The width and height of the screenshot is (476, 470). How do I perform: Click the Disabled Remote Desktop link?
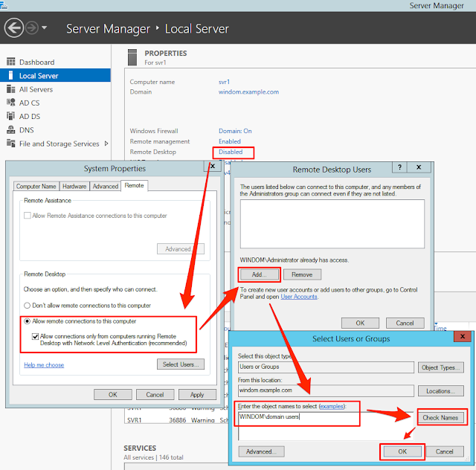click(231, 152)
